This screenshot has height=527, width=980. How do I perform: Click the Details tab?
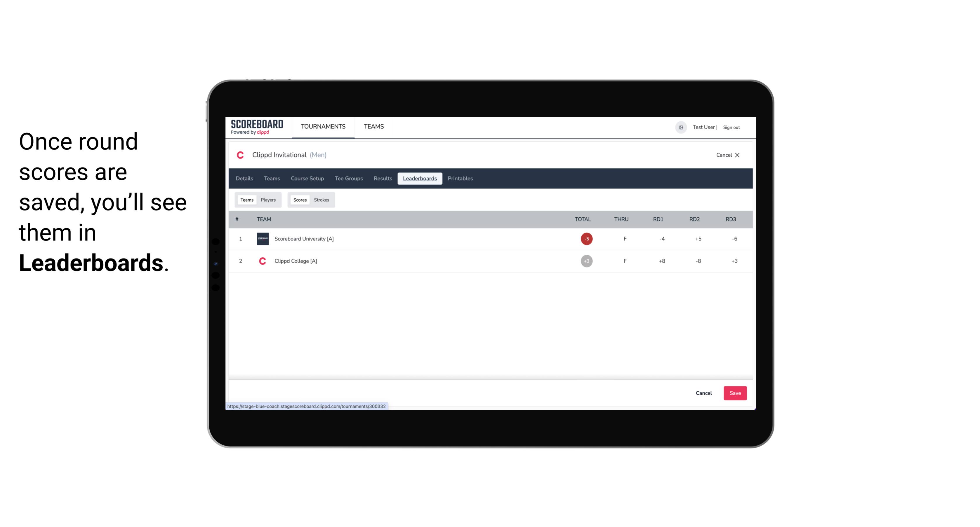point(244,179)
